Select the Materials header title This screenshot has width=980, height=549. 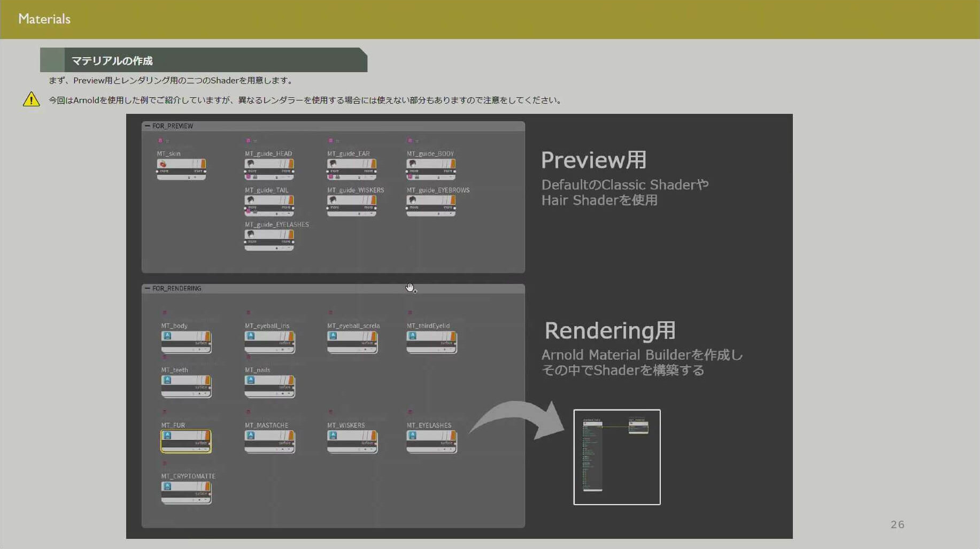[44, 19]
